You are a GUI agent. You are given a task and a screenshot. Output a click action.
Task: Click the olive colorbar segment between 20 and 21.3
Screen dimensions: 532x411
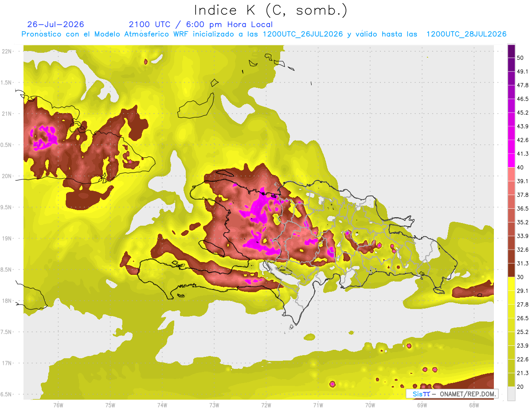pyautogui.click(x=511, y=380)
